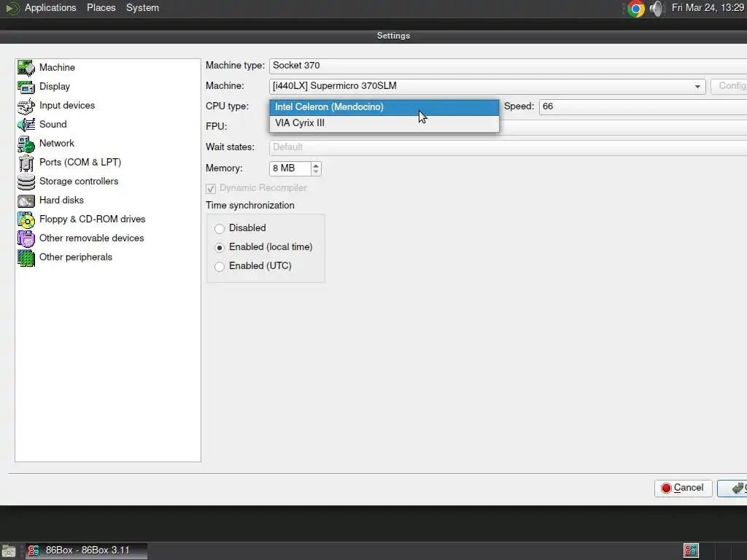Screen dimensions: 747x560
Task: Click the Other peripherals icon
Action: pyautogui.click(x=26, y=257)
